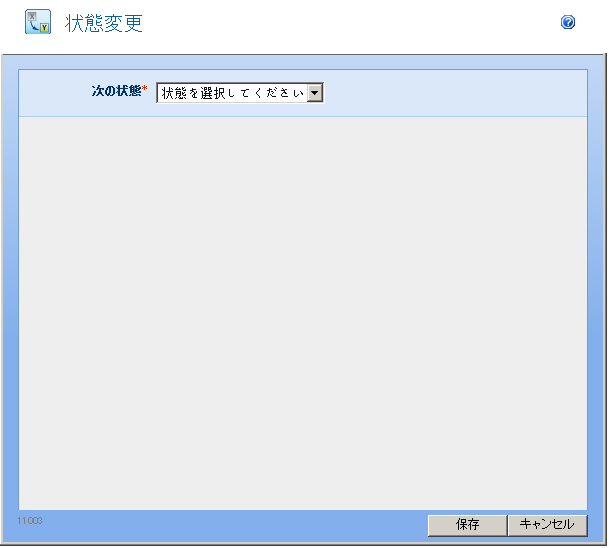Click the icon left of 状態変更 title
Viewport: 609px width, 548px height.
(x=38, y=22)
